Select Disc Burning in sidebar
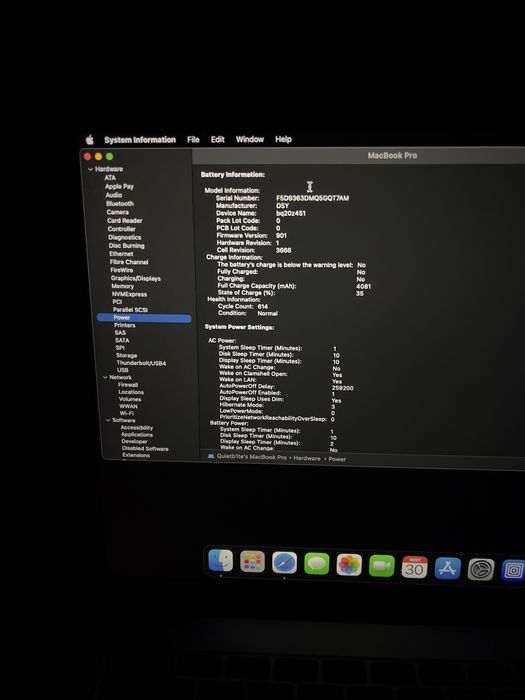 click(x=126, y=246)
